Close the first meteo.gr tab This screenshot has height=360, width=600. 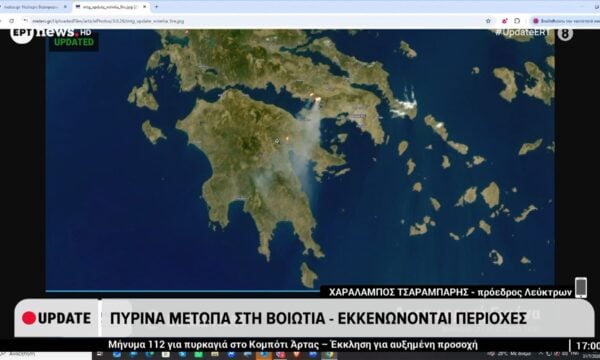[x=65, y=7]
